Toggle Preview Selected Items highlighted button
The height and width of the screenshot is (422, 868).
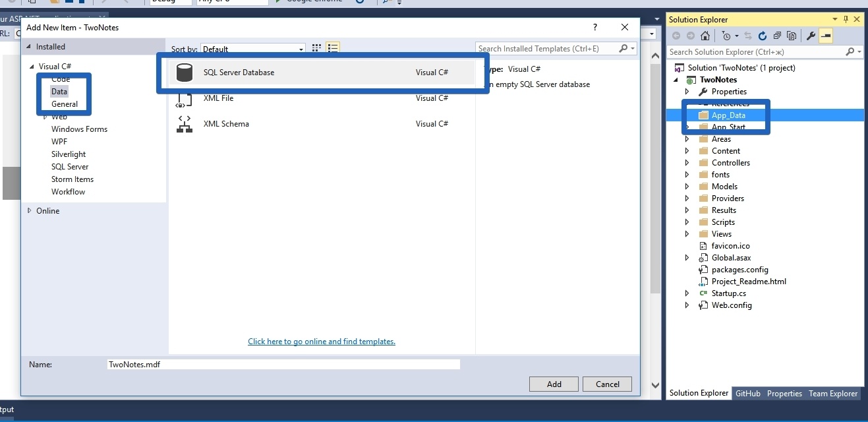(826, 36)
